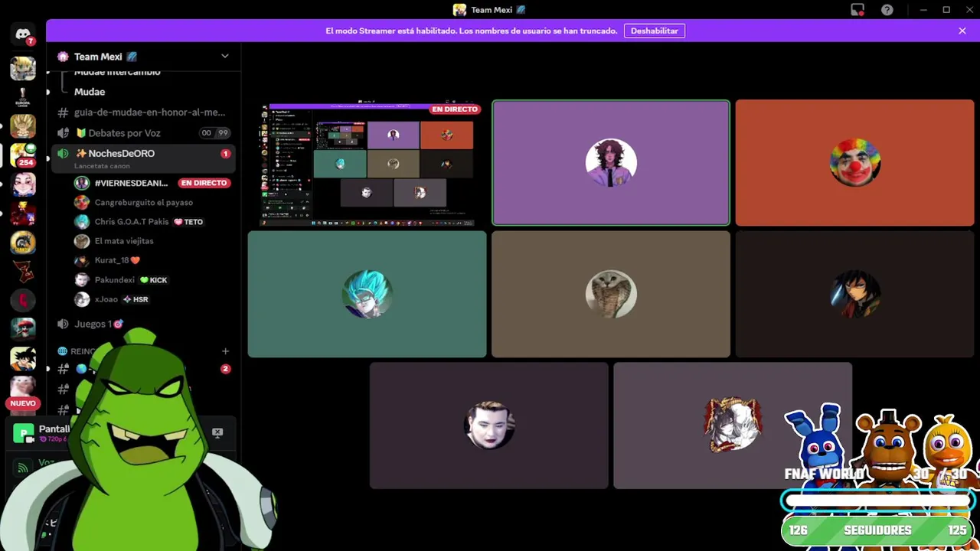This screenshot has height=551, width=980.
Task: Click Team Mexi title in window bar
Action: coord(492,10)
